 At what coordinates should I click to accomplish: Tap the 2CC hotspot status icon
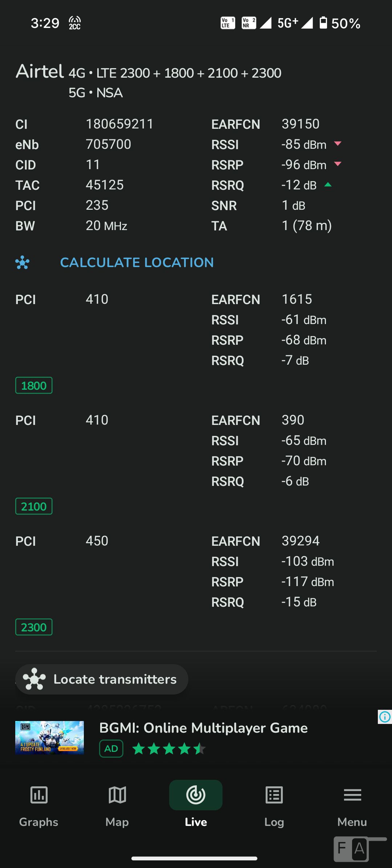coord(75,23)
